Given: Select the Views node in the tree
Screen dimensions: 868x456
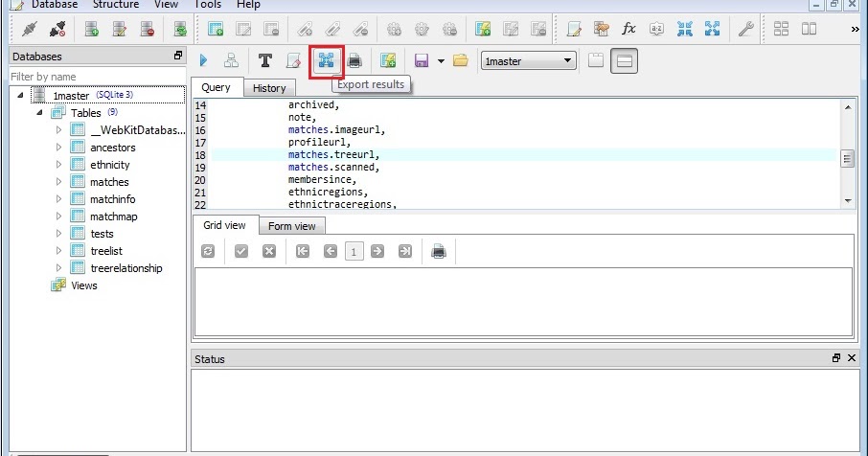Looking at the screenshot, I should (84, 285).
